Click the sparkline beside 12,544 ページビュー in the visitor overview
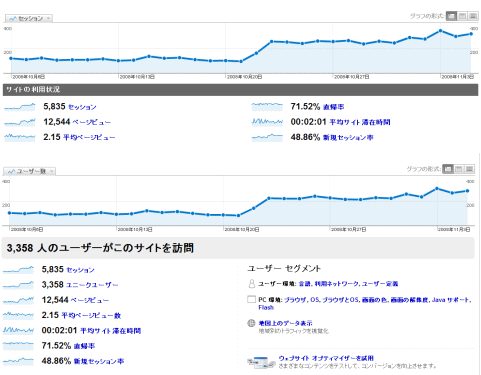 pyautogui.click(x=18, y=300)
